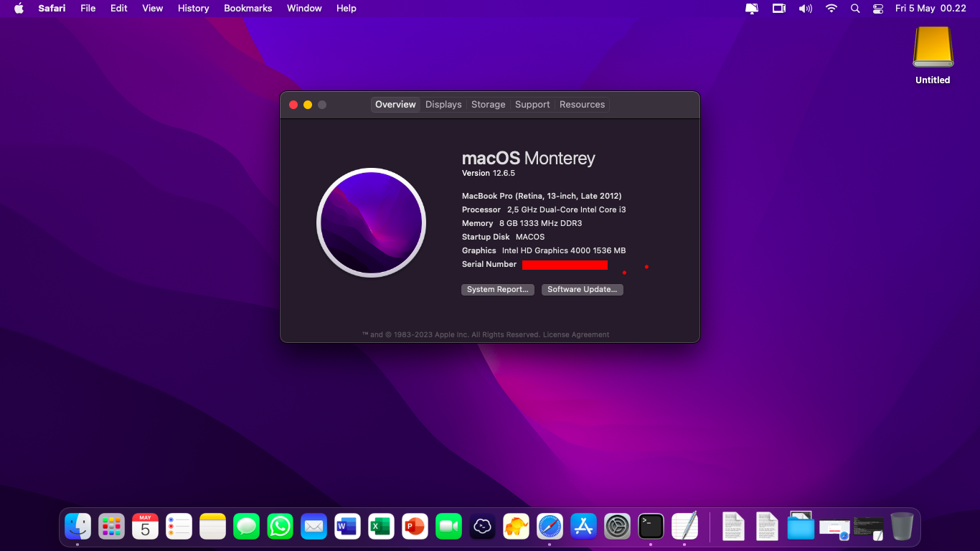Image resolution: width=980 pixels, height=551 pixels.
Task: Launch Microsoft PowerPoint from dock
Action: click(415, 527)
